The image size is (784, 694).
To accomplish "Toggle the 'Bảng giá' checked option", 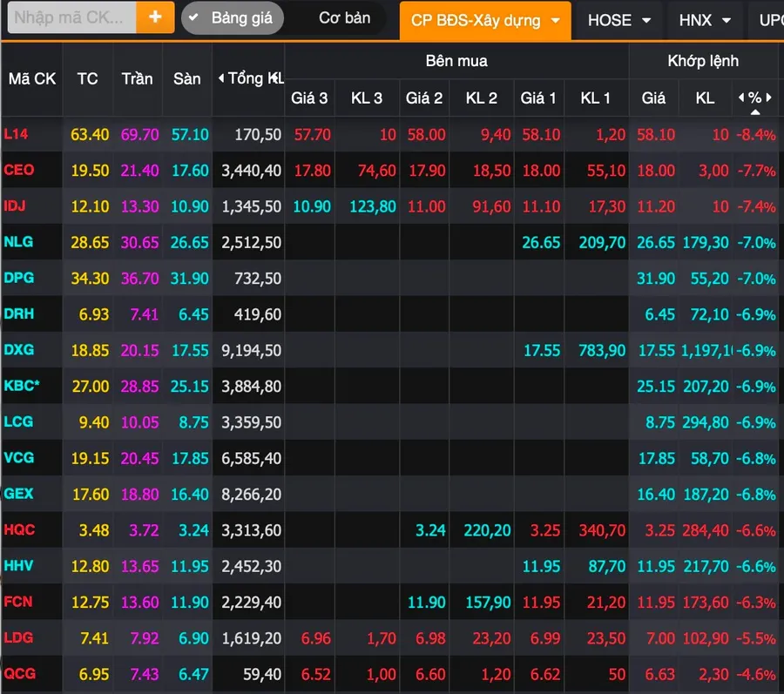I will [x=233, y=17].
